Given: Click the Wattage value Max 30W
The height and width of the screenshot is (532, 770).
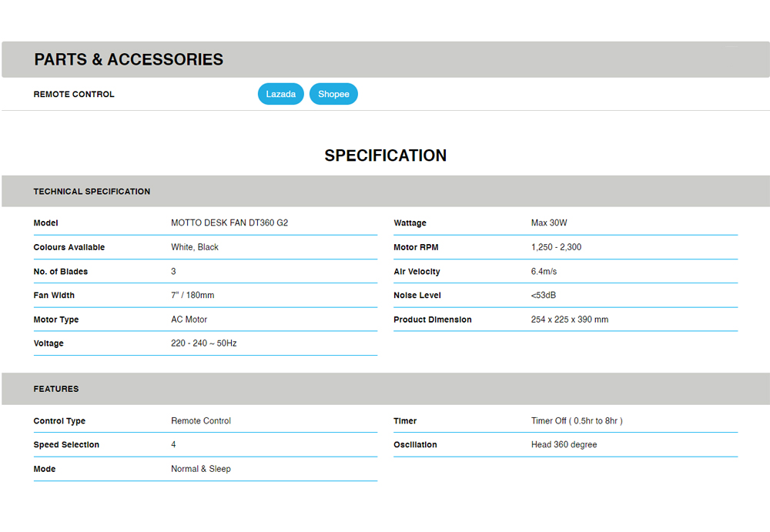Looking at the screenshot, I should coord(549,223).
